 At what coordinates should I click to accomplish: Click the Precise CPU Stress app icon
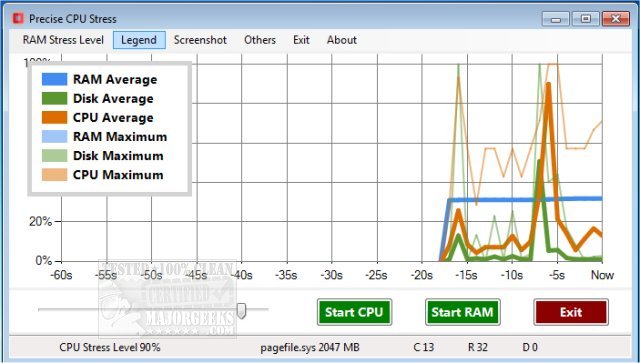coord(18,19)
